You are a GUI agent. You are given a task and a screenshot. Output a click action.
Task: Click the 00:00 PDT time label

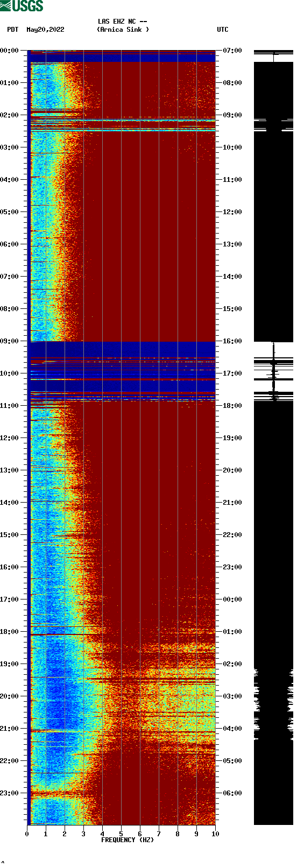pyautogui.click(x=9, y=51)
